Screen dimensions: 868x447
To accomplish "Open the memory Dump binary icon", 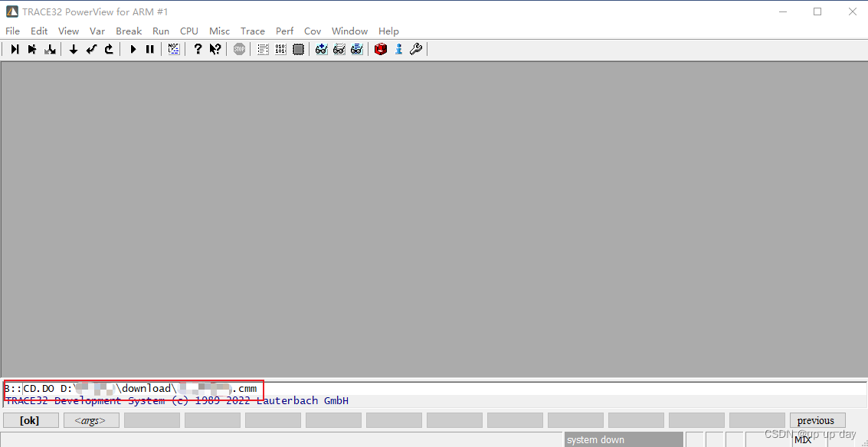I will point(280,49).
